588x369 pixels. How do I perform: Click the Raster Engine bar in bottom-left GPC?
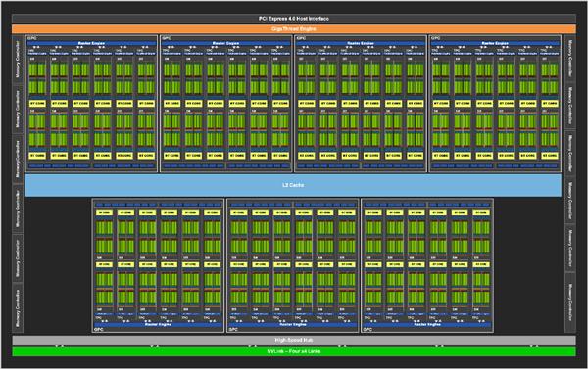click(x=158, y=324)
